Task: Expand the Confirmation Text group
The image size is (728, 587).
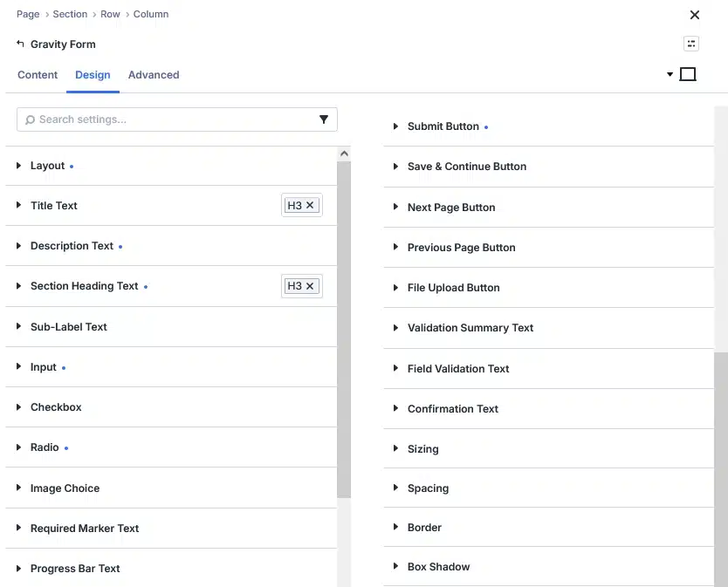Action: click(x=549, y=409)
